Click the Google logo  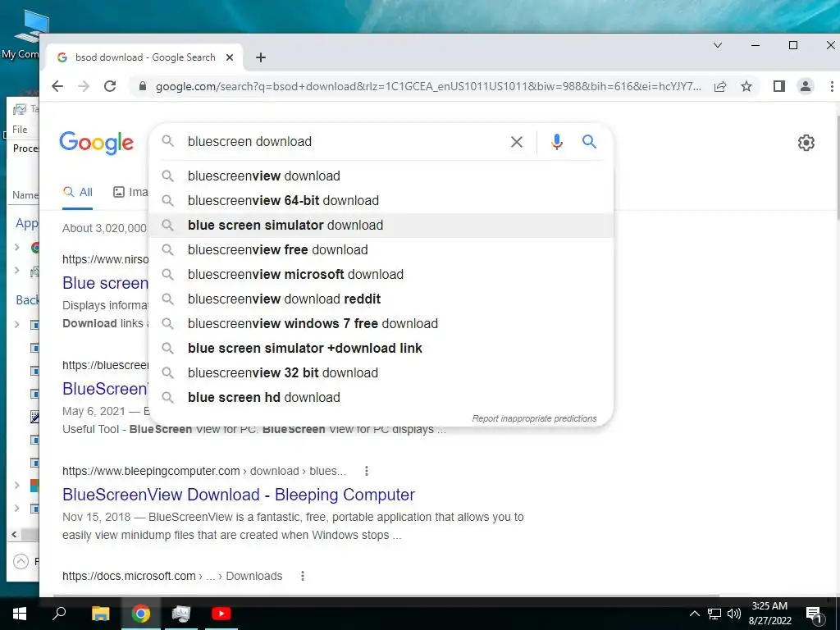(x=97, y=143)
